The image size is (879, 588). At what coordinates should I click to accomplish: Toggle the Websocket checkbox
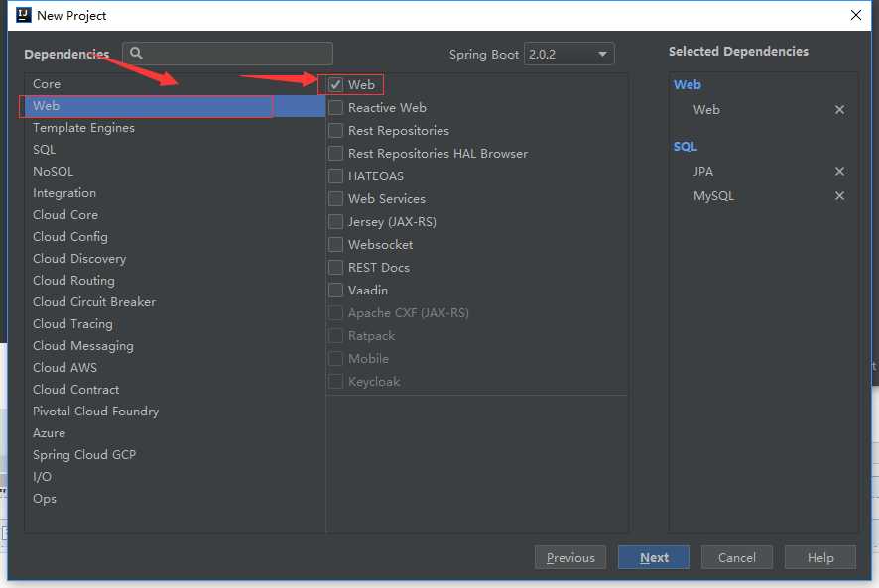(335, 244)
